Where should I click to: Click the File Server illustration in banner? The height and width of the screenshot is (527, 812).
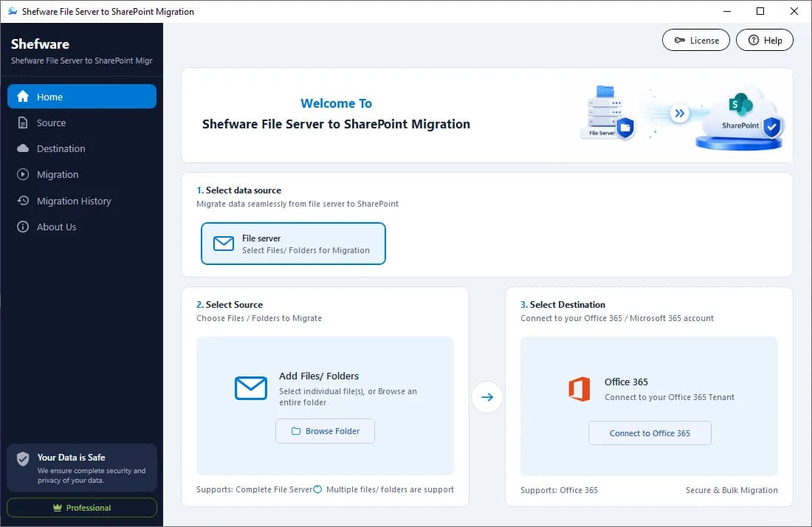pos(607,113)
